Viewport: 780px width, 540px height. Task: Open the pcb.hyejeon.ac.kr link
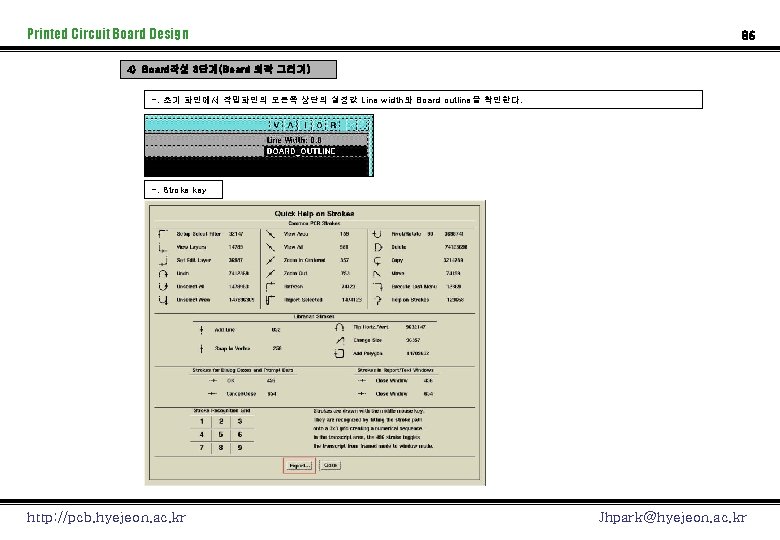[106, 518]
